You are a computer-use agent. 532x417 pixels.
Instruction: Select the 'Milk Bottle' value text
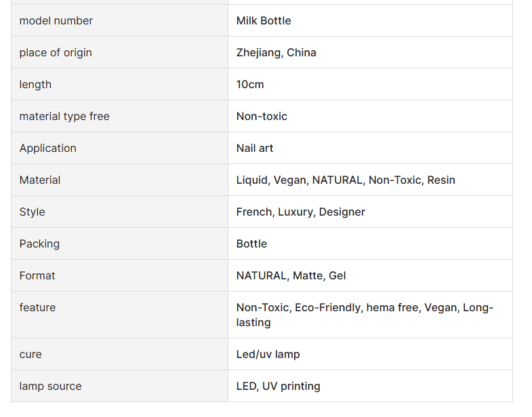263,21
